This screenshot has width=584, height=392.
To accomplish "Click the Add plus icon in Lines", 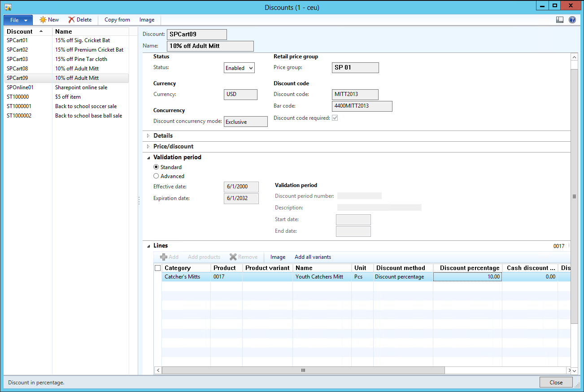I will coord(164,257).
